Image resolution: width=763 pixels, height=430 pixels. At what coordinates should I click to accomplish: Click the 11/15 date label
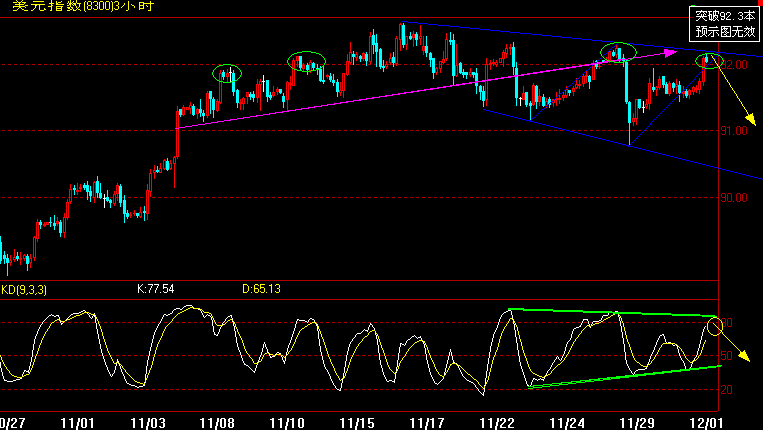357,423
